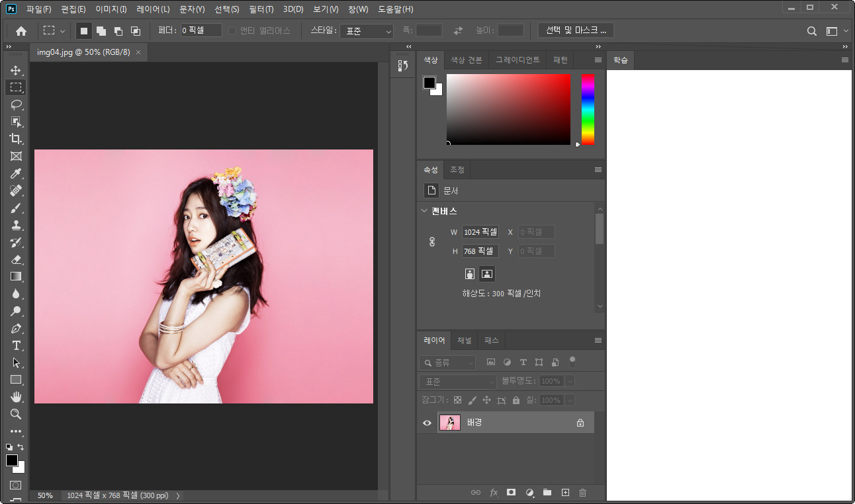Viewport: 855px width, 504px height.
Task: Open the 이미지(I) menu
Action: point(111,9)
